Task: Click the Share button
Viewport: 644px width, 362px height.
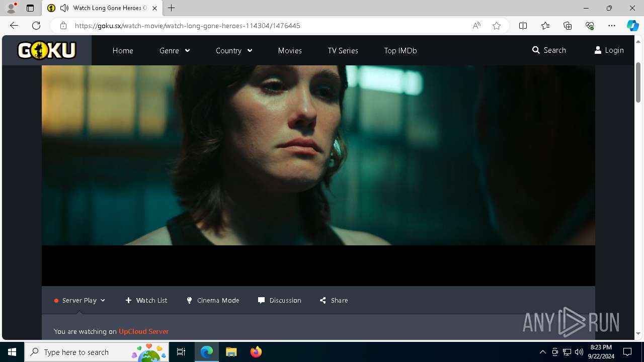Action: (x=334, y=300)
